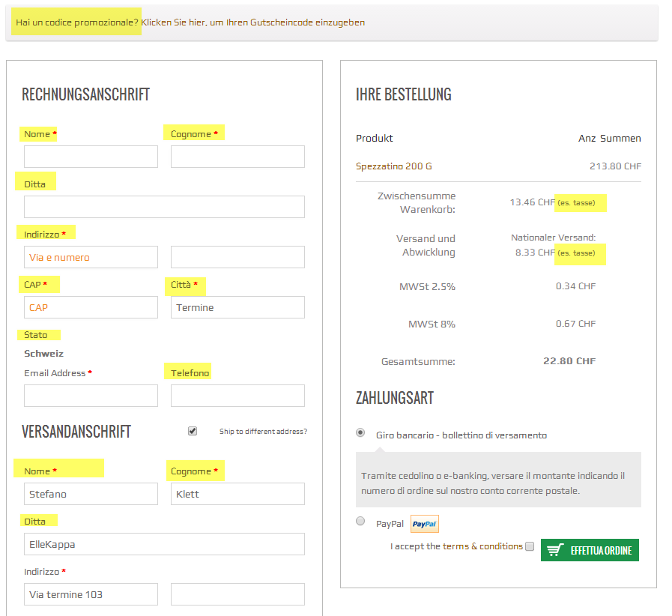Open the Spezzatino 200 G product link
The width and height of the screenshot is (672, 616).
393,166
